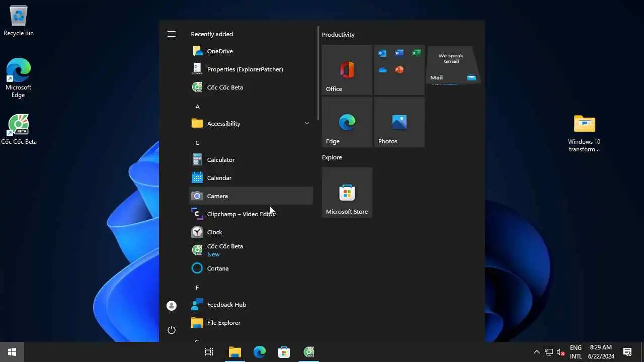The height and width of the screenshot is (362, 644).
Task: Open File Explorer on the taskbar
Action: [x=234, y=352]
